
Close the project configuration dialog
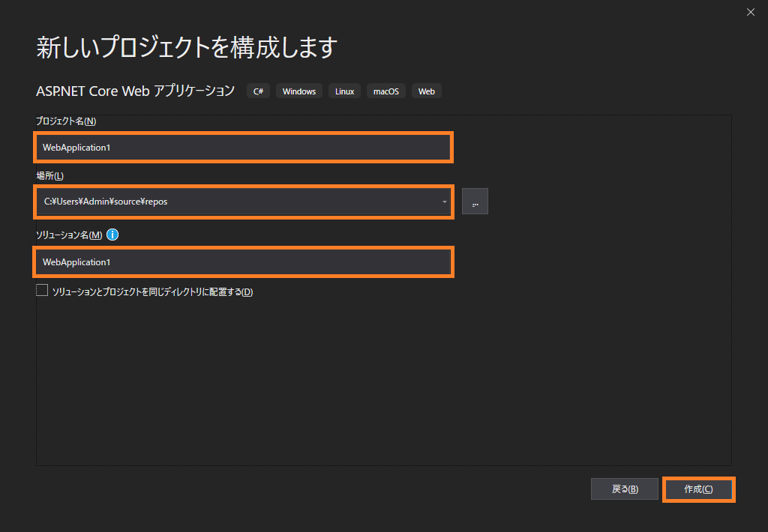pos(750,12)
